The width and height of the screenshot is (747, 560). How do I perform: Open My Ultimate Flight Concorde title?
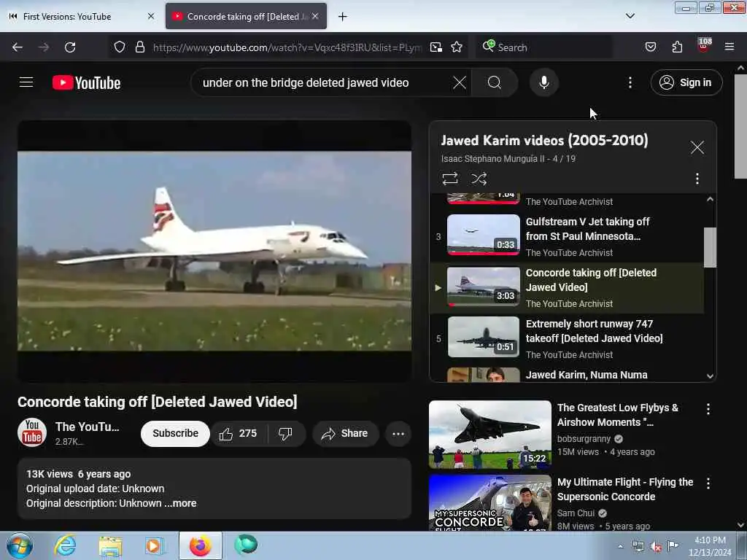[x=625, y=489]
